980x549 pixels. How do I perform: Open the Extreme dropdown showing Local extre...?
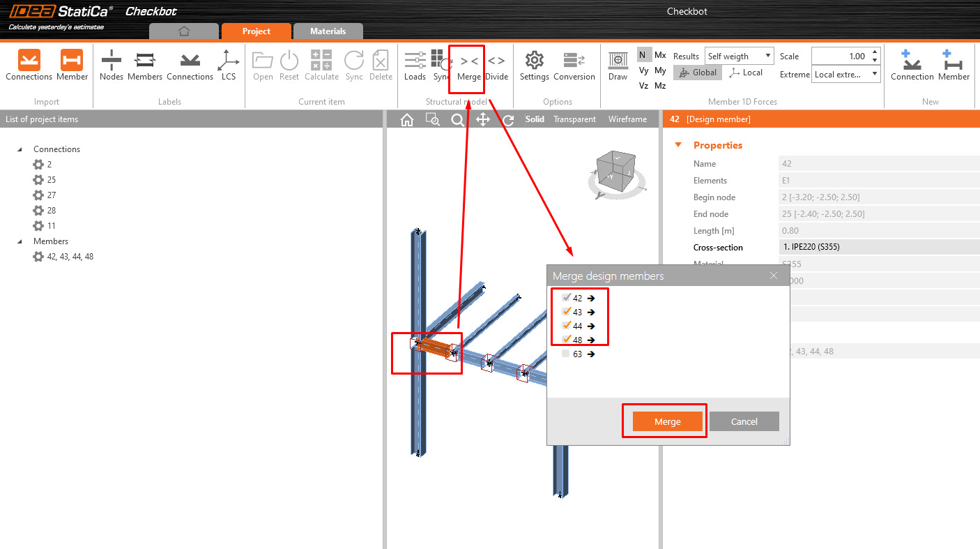coord(845,74)
